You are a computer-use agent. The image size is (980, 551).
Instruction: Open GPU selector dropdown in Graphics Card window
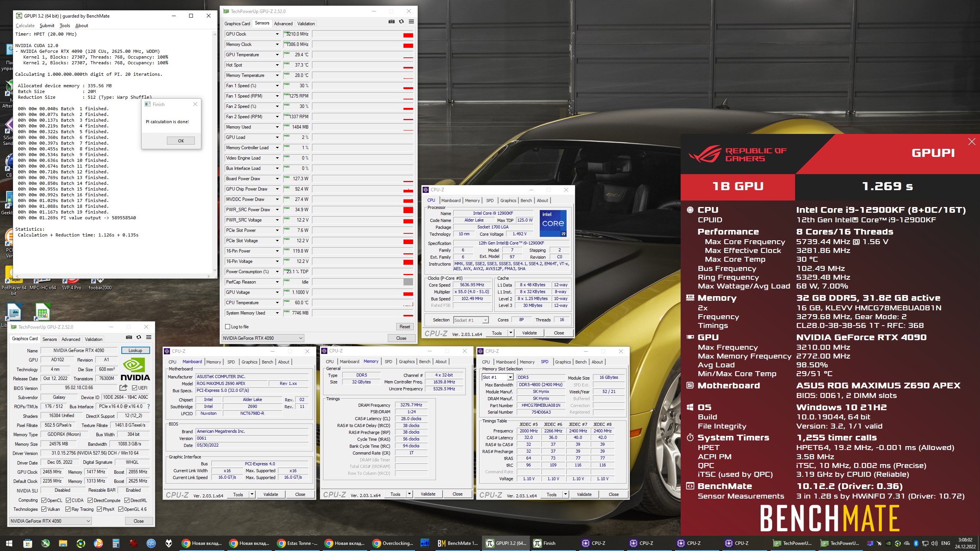(50, 521)
